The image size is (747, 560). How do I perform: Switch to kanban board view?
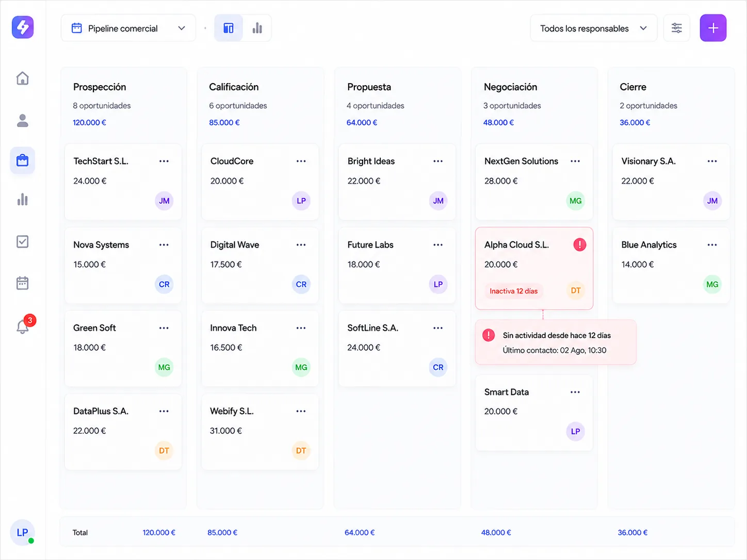(229, 28)
